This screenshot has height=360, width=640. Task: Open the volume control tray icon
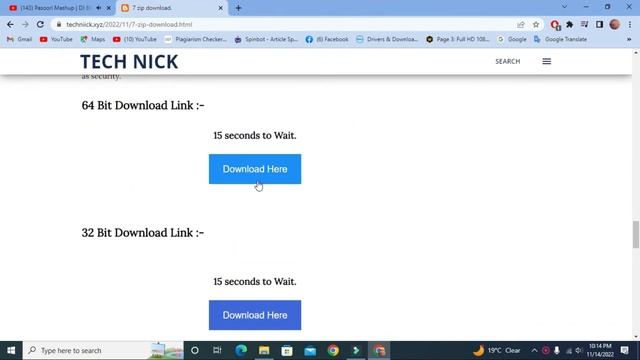tap(578, 351)
